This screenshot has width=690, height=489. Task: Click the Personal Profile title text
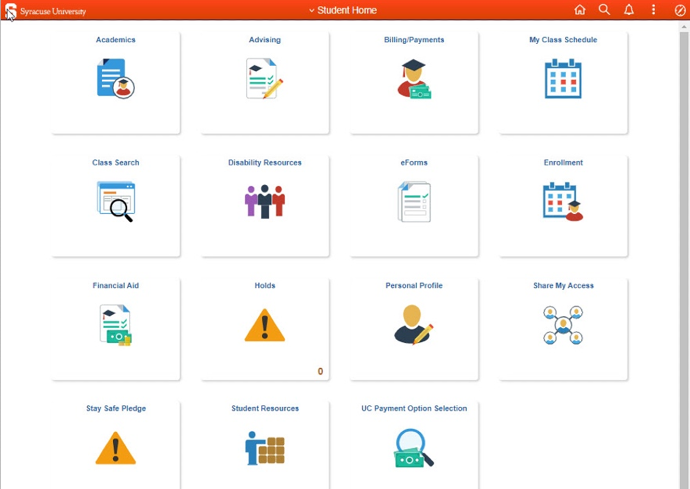pyautogui.click(x=414, y=285)
